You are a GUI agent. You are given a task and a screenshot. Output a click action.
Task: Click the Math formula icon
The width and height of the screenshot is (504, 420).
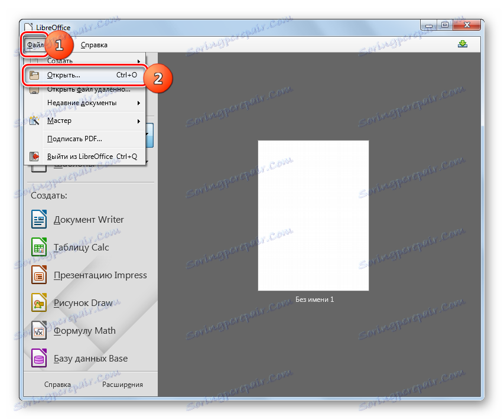39,330
